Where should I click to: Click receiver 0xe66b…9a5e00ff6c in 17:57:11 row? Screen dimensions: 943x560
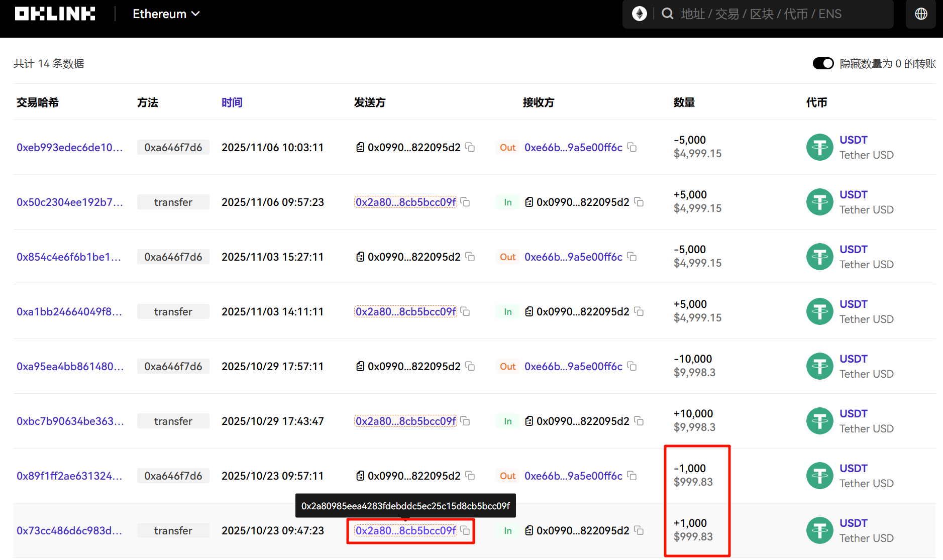(x=573, y=367)
